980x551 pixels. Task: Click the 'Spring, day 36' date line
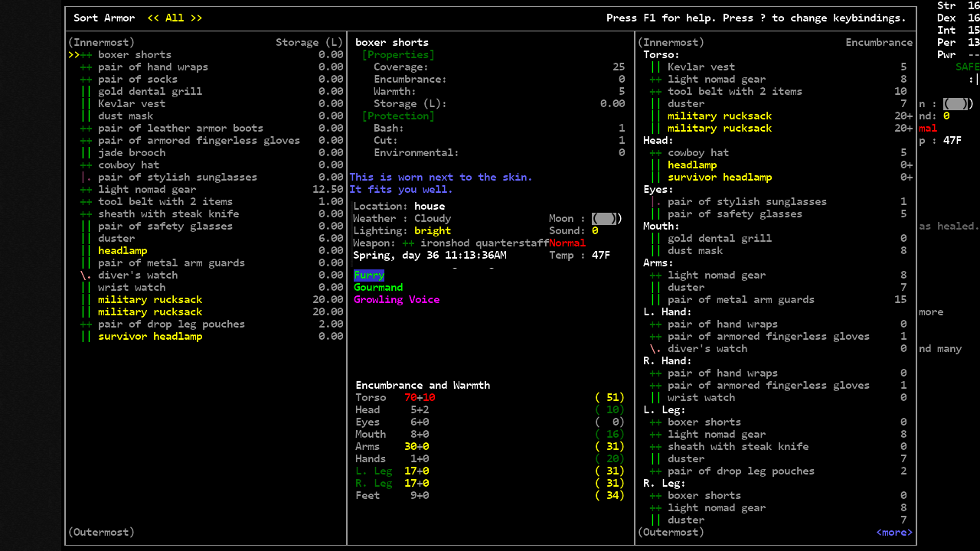click(430, 255)
